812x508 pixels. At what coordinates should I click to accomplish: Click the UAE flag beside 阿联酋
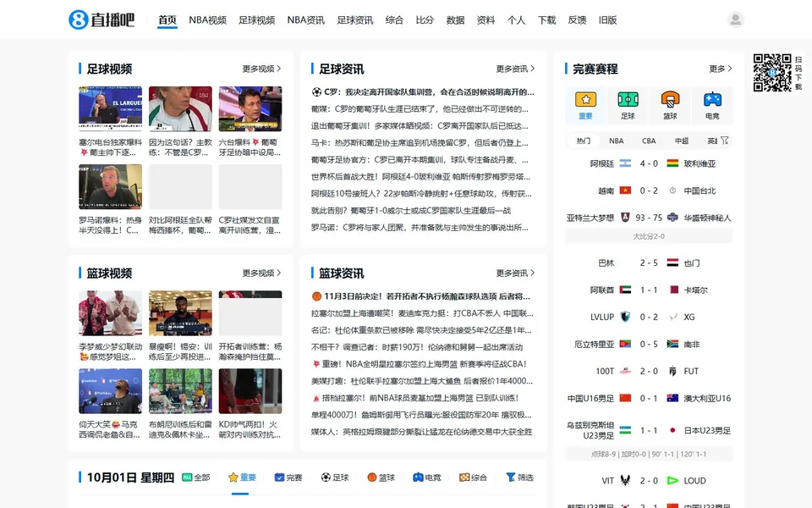click(625, 290)
